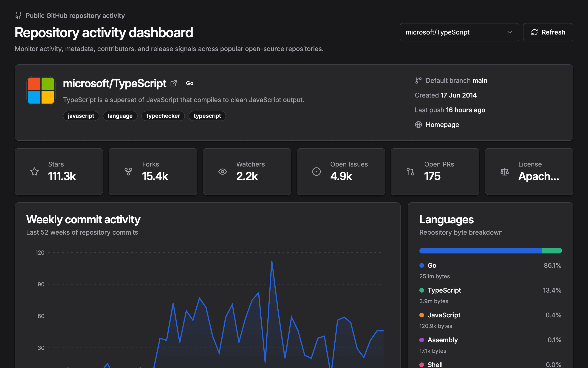The image size is (588, 368).
Task: Click the 111.3k stars value
Action: [x=62, y=176]
